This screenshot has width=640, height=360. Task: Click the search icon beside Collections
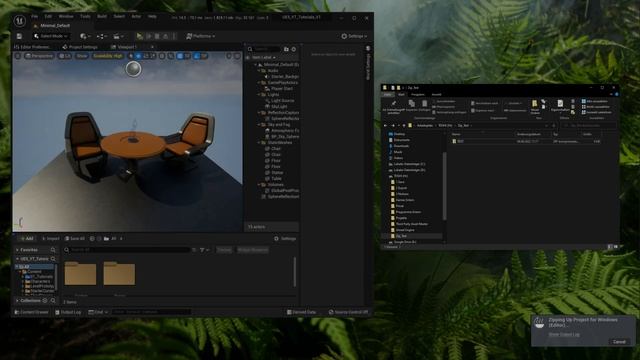(53, 301)
